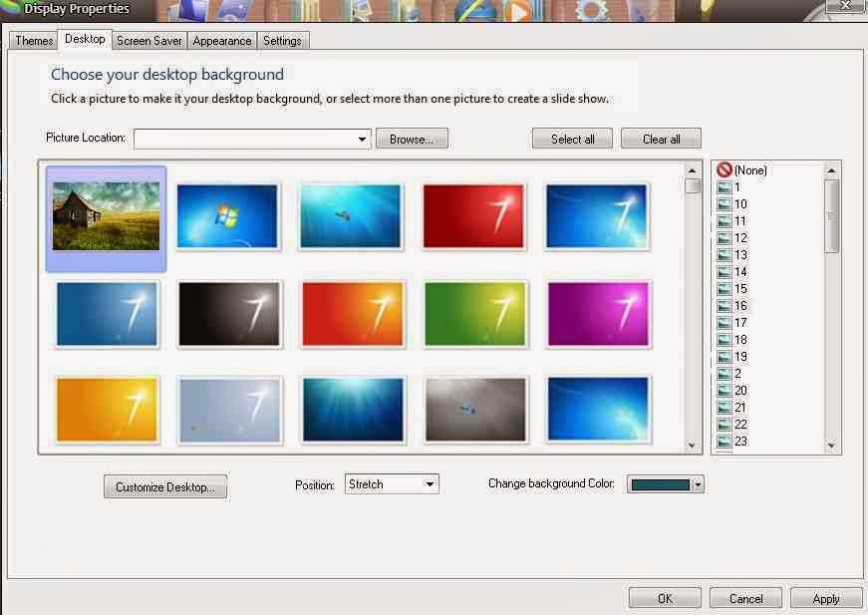Image resolution: width=868 pixels, height=615 pixels.
Task: Select the Desktop tab
Action: (x=85, y=39)
